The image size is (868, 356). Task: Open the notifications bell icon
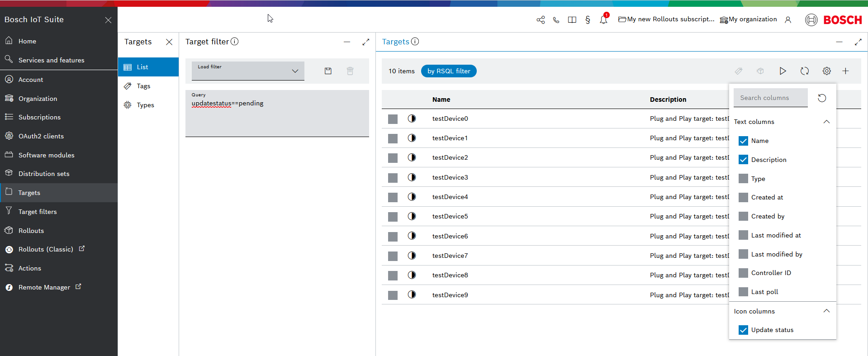pos(603,20)
